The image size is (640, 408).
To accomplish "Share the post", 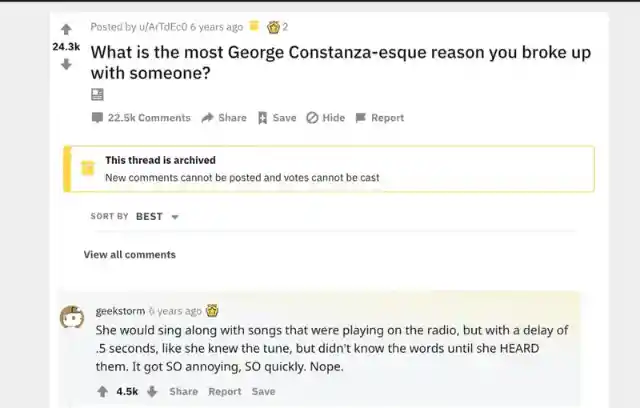I will pyautogui.click(x=224, y=118).
